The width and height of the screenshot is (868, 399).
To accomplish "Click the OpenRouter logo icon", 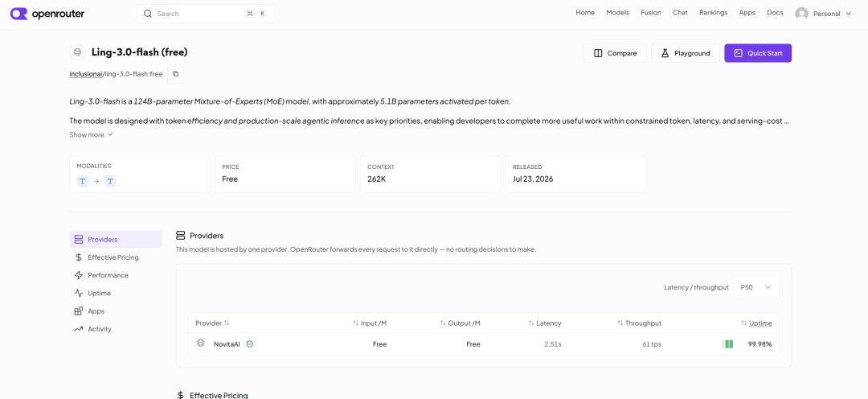I will pos(18,14).
